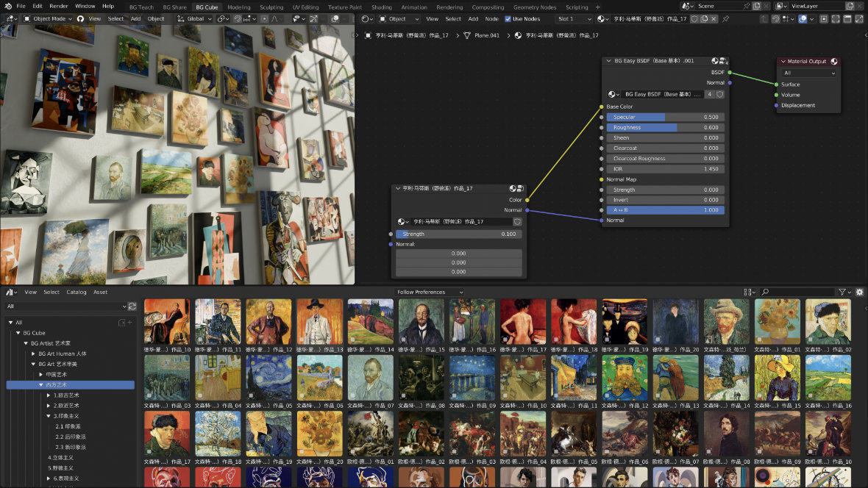868x488 pixels.
Task: Open Asset menu in asset browser
Action: [x=100, y=292]
